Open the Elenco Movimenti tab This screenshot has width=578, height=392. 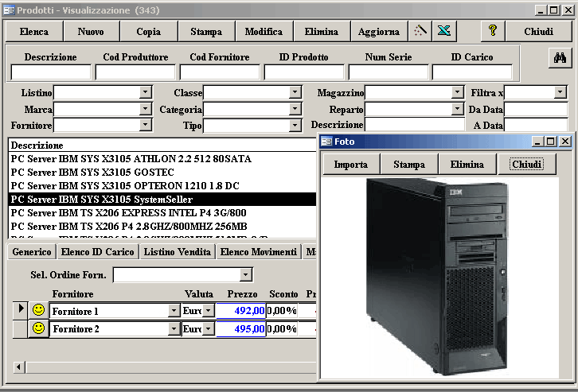tap(259, 252)
